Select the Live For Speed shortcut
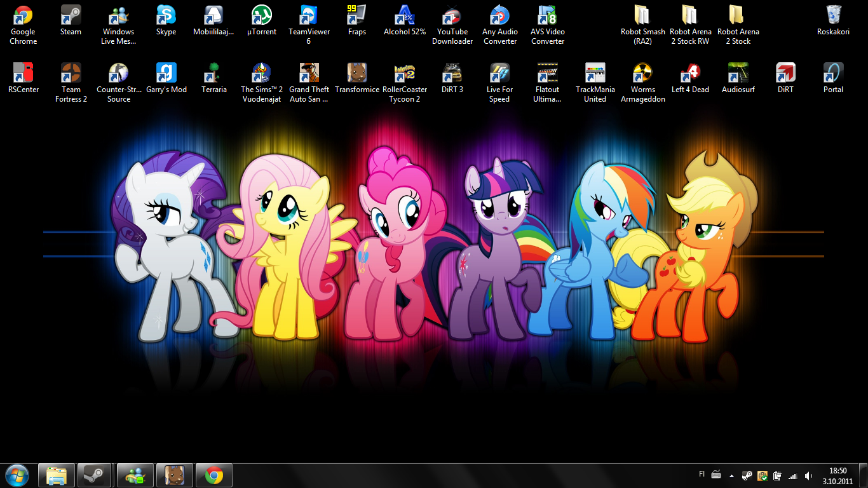 500,83
